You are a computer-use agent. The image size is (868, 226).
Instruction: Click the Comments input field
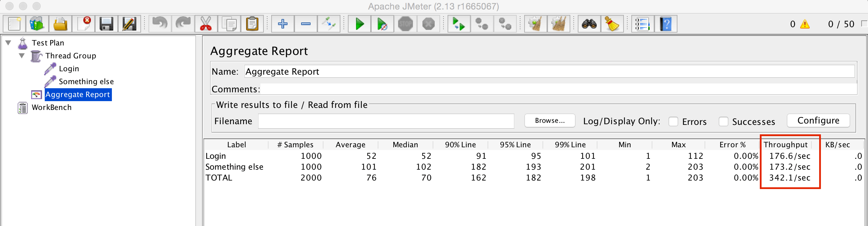coord(558,89)
